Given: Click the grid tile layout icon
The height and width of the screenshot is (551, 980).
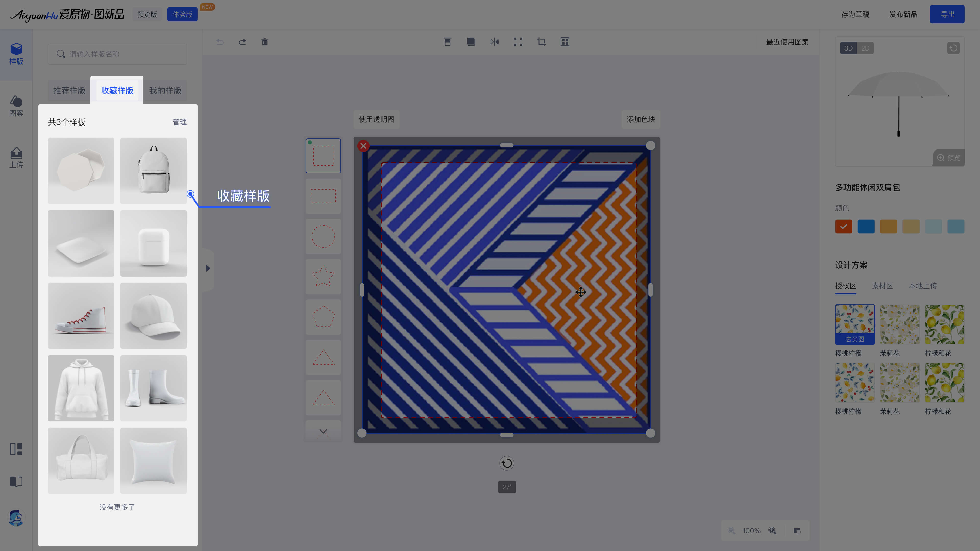Looking at the screenshot, I should coord(565,42).
